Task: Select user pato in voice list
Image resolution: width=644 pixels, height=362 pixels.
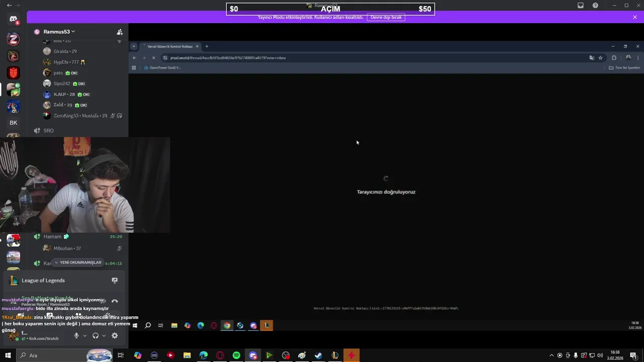Action: tap(60, 73)
